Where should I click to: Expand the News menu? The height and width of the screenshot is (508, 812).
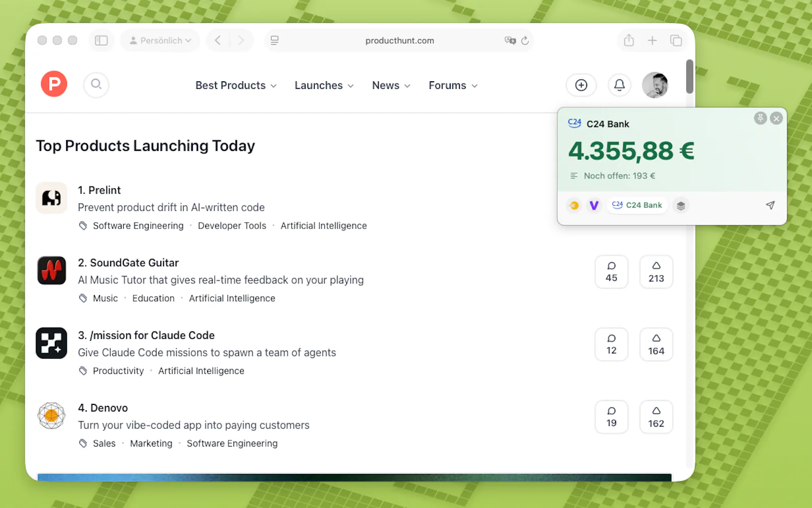391,85
